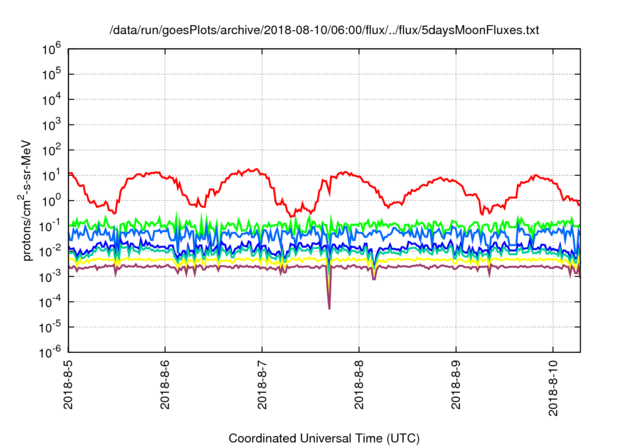This screenshot has width=640, height=448.
Task: Click the 10^2 y-axis tick label
Action: pyautogui.click(x=51, y=150)
